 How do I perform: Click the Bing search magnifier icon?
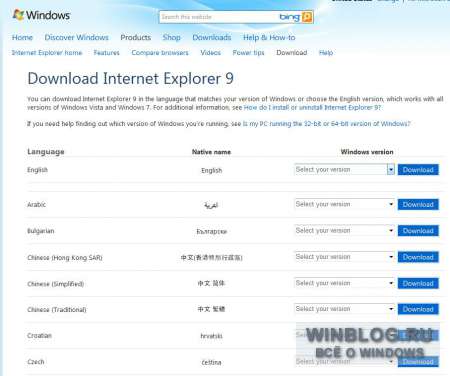point(307,17)
